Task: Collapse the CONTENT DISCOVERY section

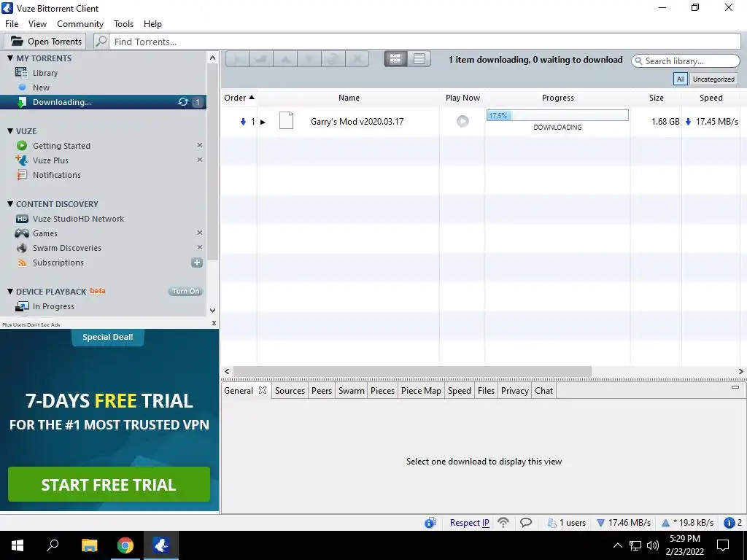Action: [x=10, y=204]
